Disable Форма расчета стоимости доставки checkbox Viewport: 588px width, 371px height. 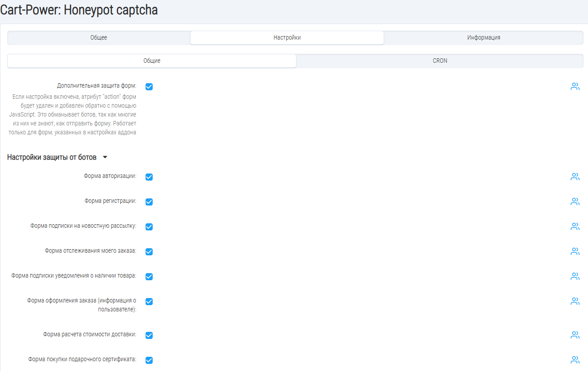tap(149, 335)
